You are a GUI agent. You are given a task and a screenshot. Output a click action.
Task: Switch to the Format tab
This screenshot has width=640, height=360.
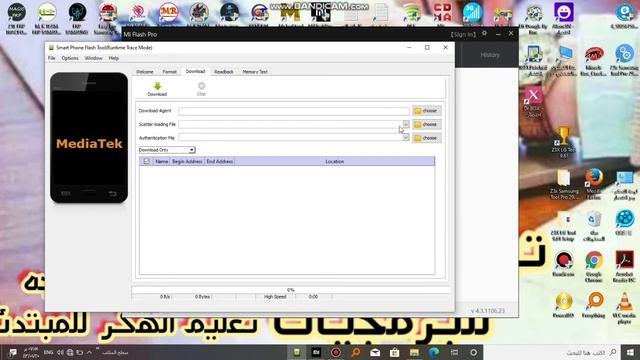click(x=169, y=72)
